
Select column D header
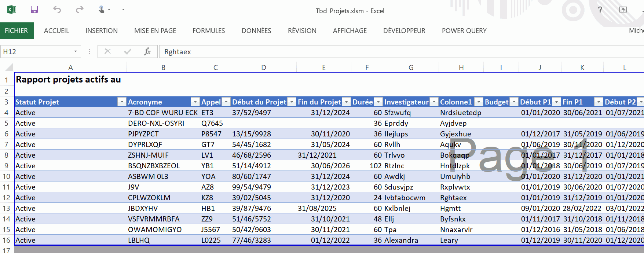(x=263, y=67)
